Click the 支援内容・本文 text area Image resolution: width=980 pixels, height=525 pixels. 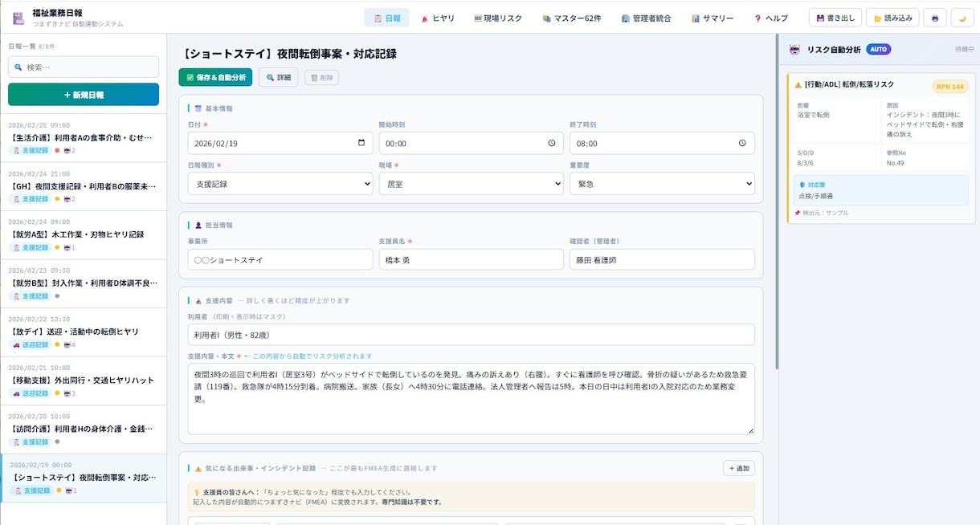point(471,399)
